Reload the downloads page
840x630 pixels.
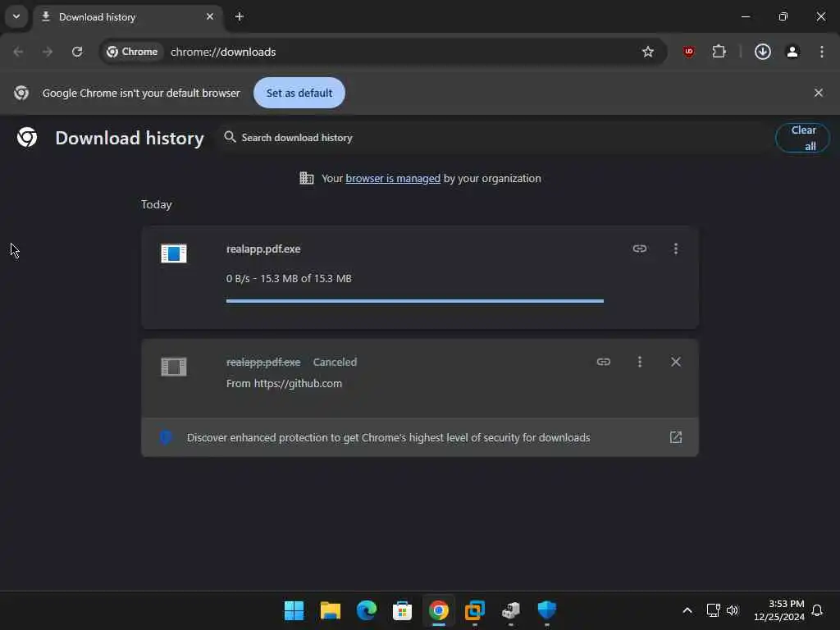[77, 52]
